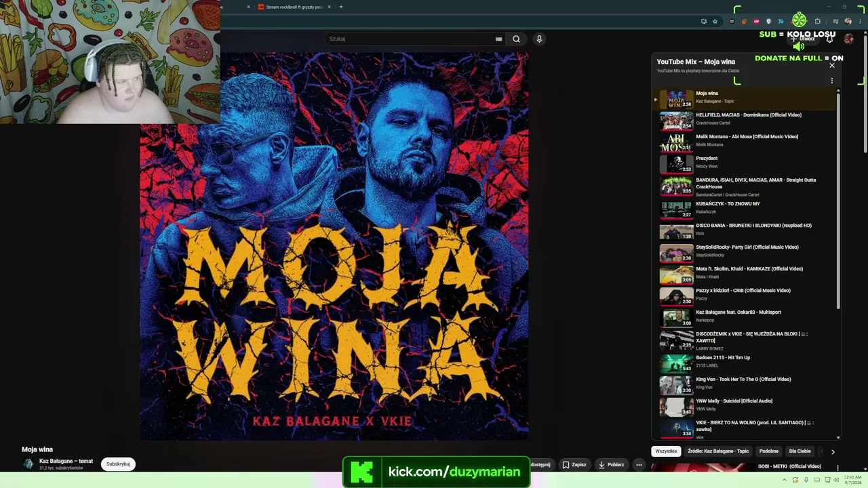The height and width of the screenshot is (488, 868).
Task: Open the Kaz Bałagane – temat channel
Action: [66, 461]
